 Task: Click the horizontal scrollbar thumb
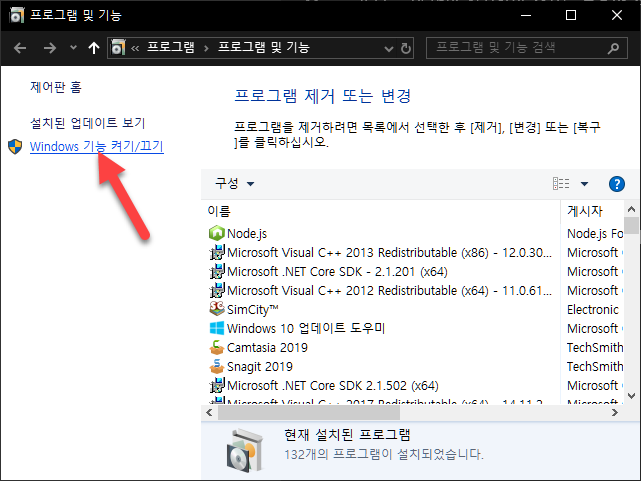pos(309,413)
